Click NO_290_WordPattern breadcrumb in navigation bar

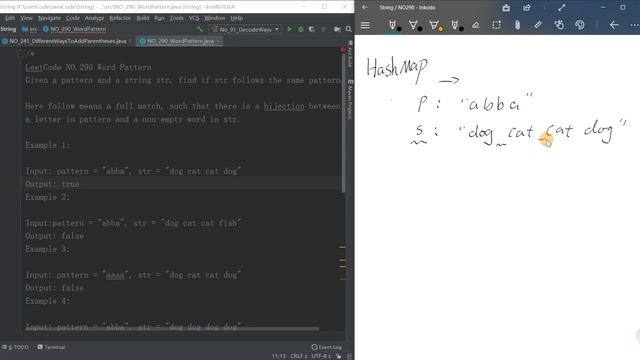(75, 29)
